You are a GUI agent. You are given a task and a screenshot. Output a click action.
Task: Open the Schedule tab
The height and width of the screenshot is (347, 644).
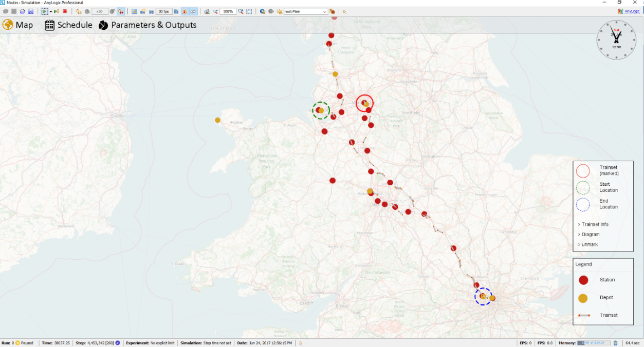pyautogui.click(x=68, y=25)
